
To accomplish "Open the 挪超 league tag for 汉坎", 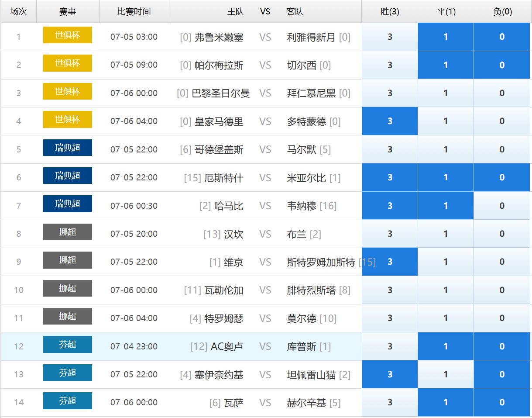I will [x=68, y=232].
